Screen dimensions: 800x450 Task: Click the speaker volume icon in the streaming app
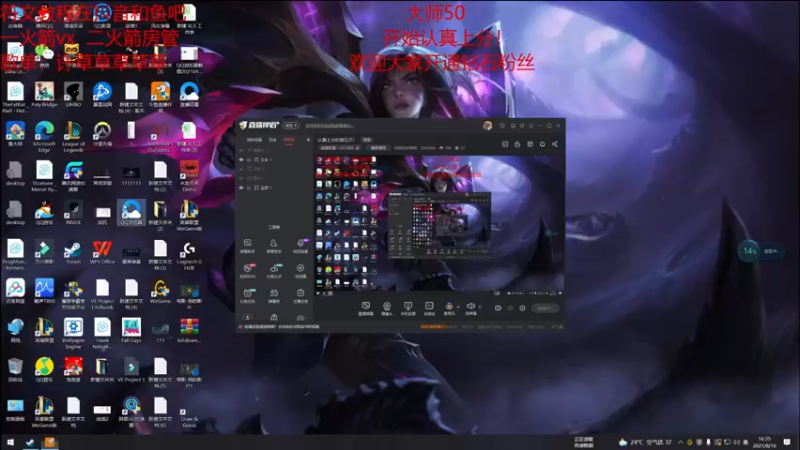tap(470, 306)
